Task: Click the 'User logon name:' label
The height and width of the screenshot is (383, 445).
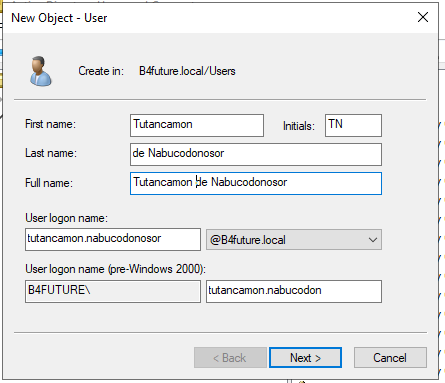Action: pos(66,218)
